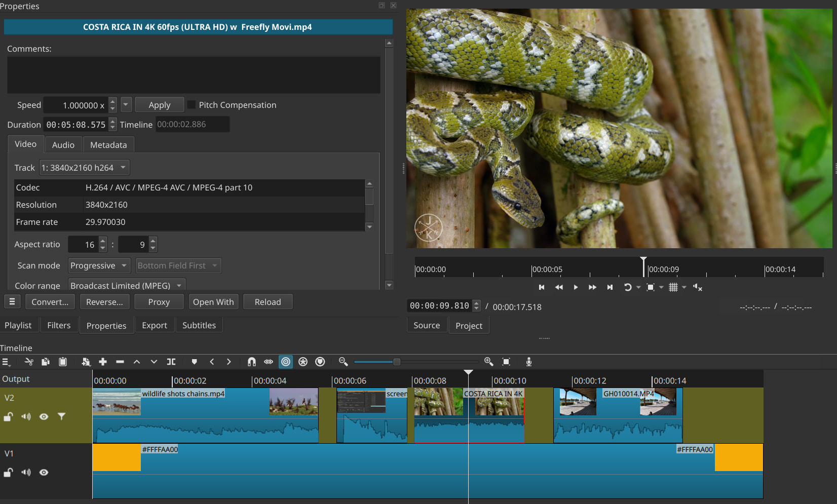Click the Append clip plus icon
Viewport: 837px width, 504px height.
[x=103, y=362]
